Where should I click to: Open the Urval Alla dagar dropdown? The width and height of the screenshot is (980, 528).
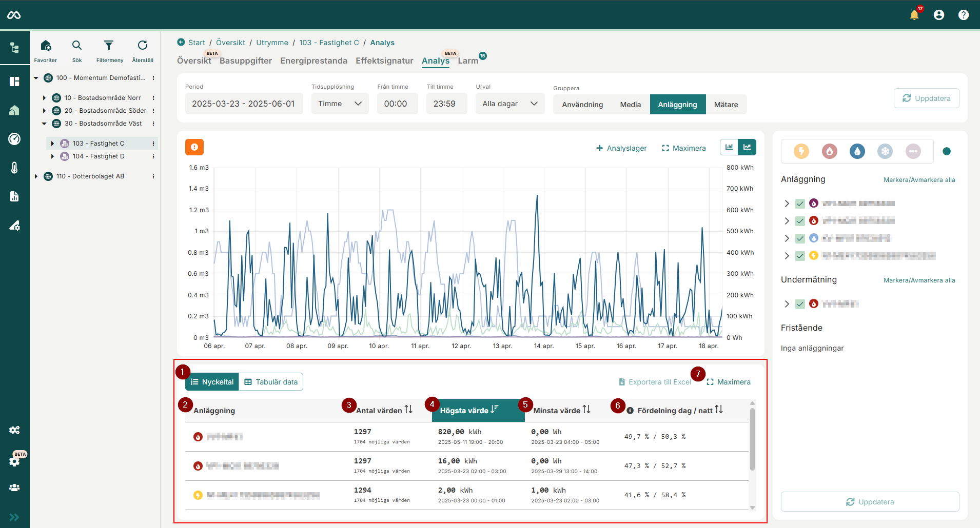click(510, 104)
